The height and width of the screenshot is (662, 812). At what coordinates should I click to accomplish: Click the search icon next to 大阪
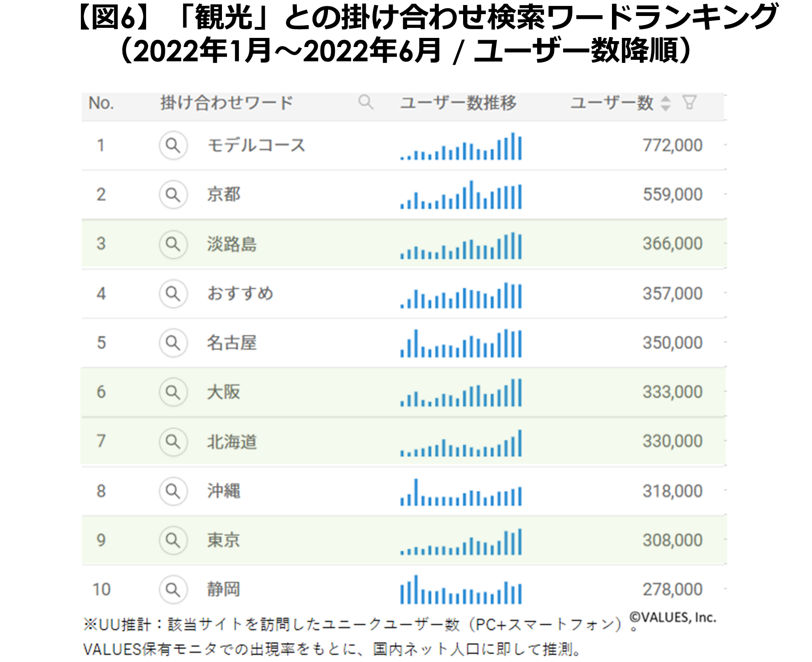(173, 392)
